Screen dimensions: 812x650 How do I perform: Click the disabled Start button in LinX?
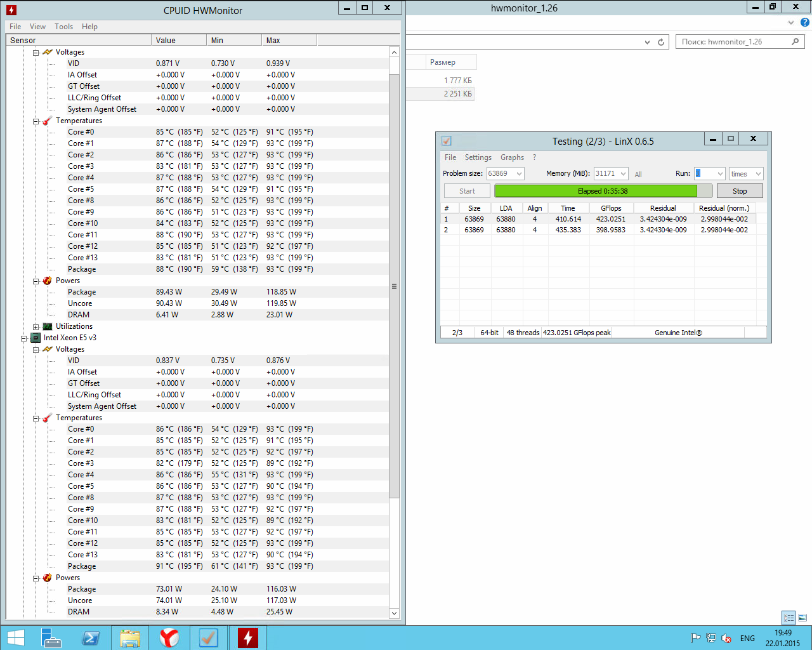point(467,191)
